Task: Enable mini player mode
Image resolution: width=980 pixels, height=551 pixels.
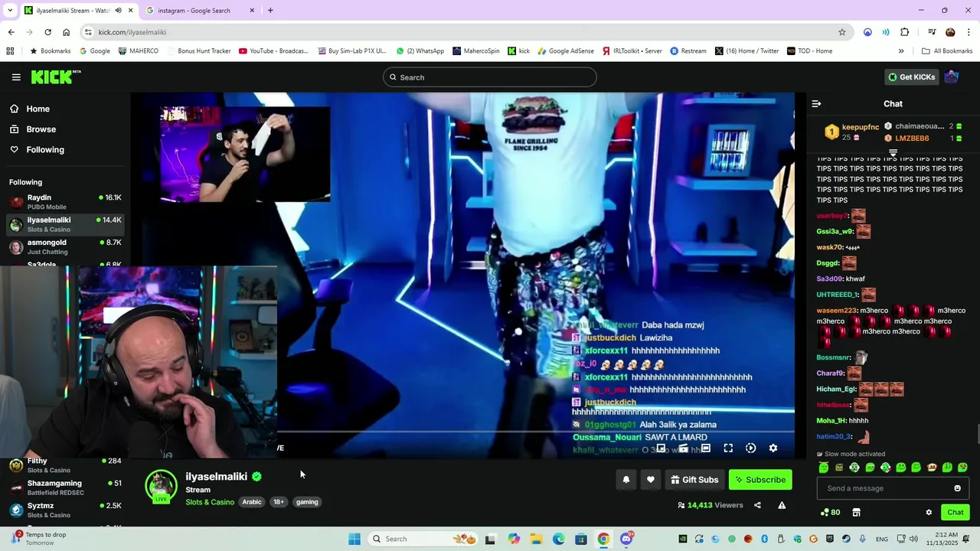Action: pyautogui.click(x=661, y=448)
